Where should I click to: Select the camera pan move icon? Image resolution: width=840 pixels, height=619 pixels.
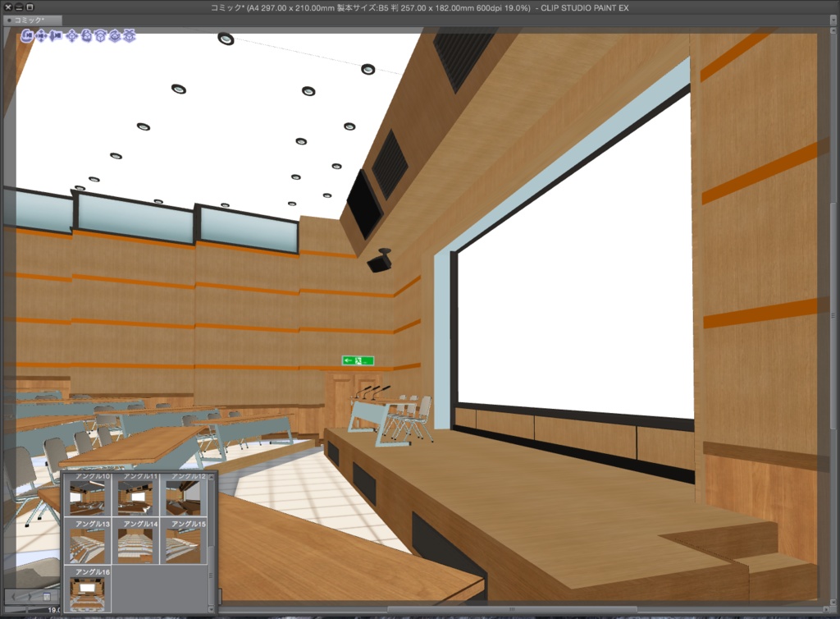pos(41,36)
